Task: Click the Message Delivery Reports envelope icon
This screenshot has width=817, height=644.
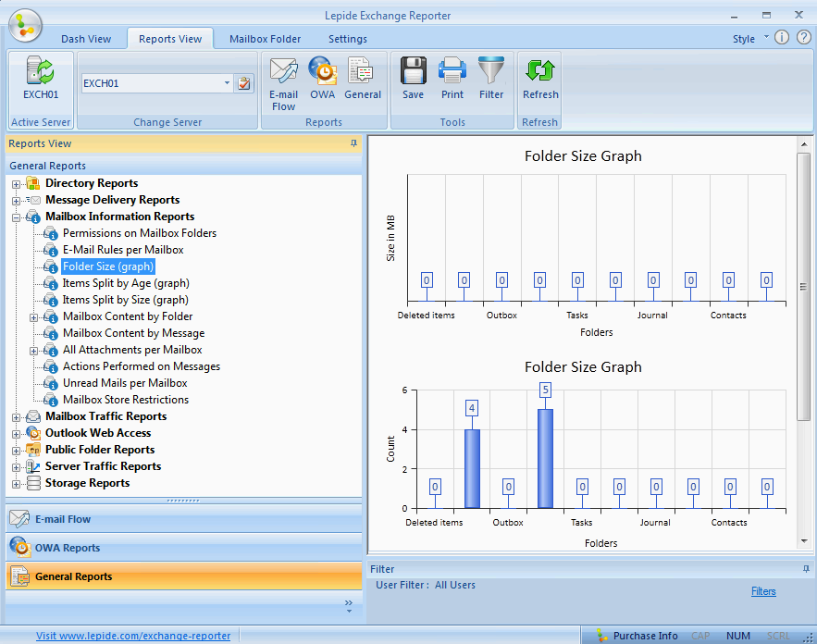Action: (33, 200)
